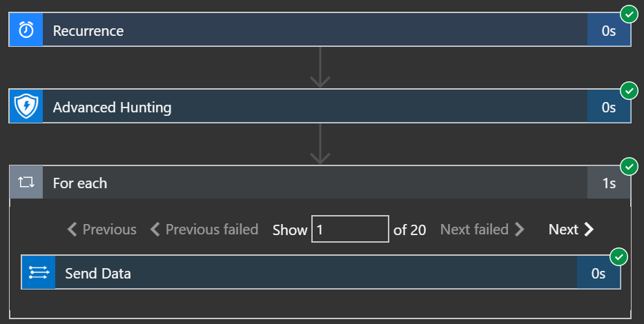The height and width of the screenshot is (324, 644).
Task: Jump to the Next failed iteration
Action: pos(482,230)
